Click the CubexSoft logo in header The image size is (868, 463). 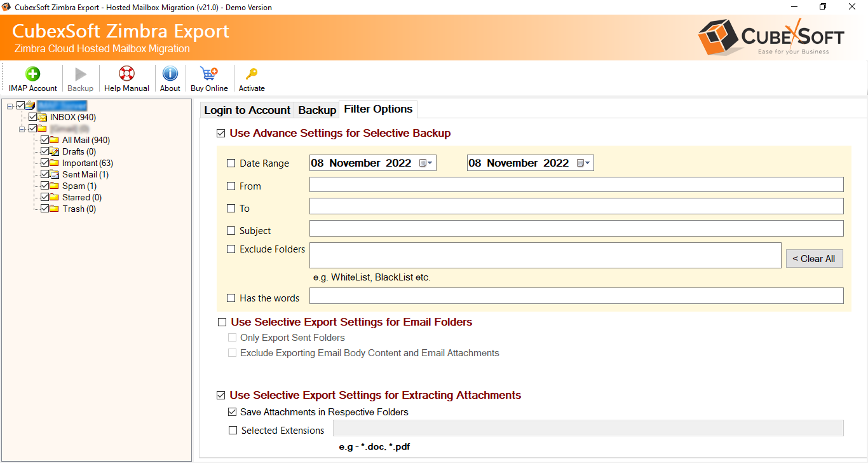tap(771, 37)
